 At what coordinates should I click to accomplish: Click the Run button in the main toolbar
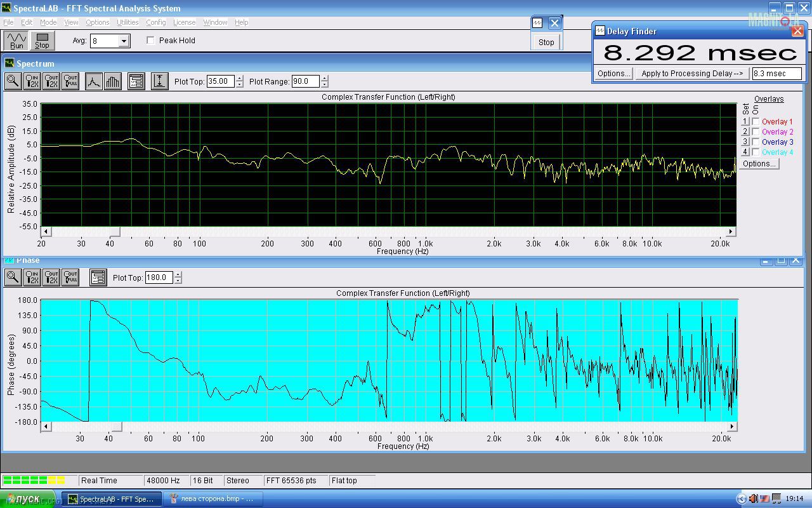pos(16,41)
